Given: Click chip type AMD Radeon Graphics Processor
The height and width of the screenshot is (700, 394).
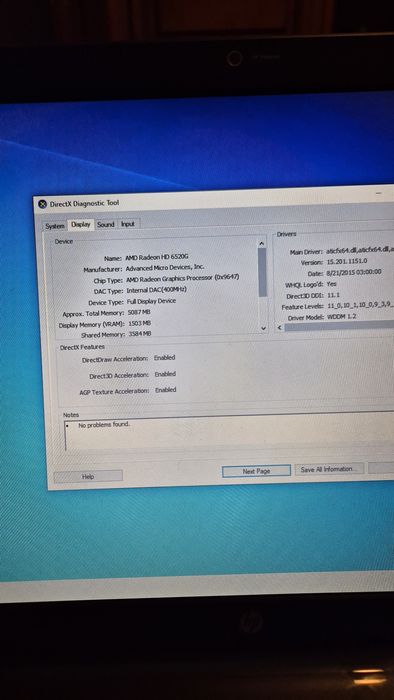Looking at the screenshot, I should 182,278.
